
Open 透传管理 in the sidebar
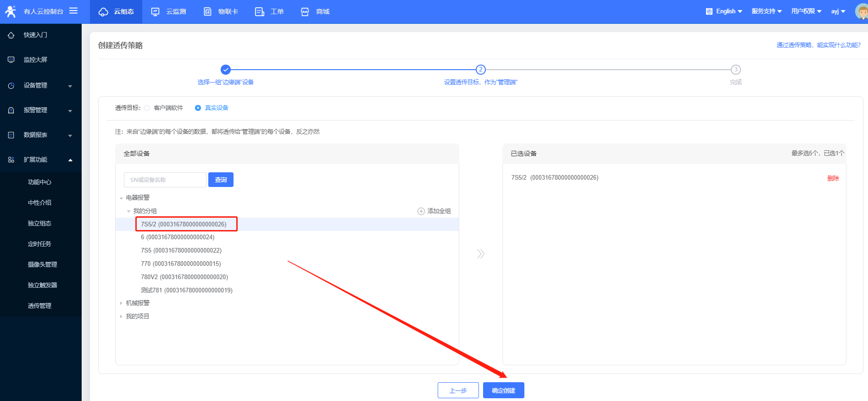(x=39, y=306)
